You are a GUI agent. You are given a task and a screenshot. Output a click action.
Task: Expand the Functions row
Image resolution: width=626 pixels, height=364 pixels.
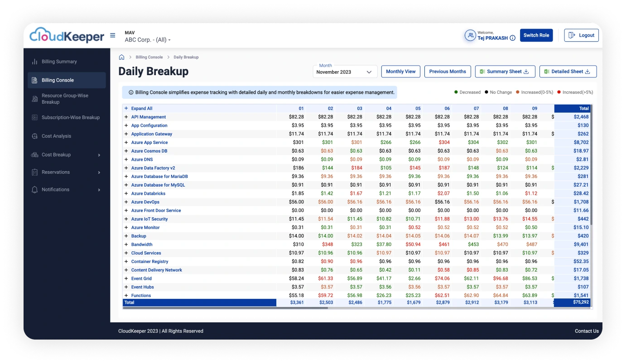(126, 296)
